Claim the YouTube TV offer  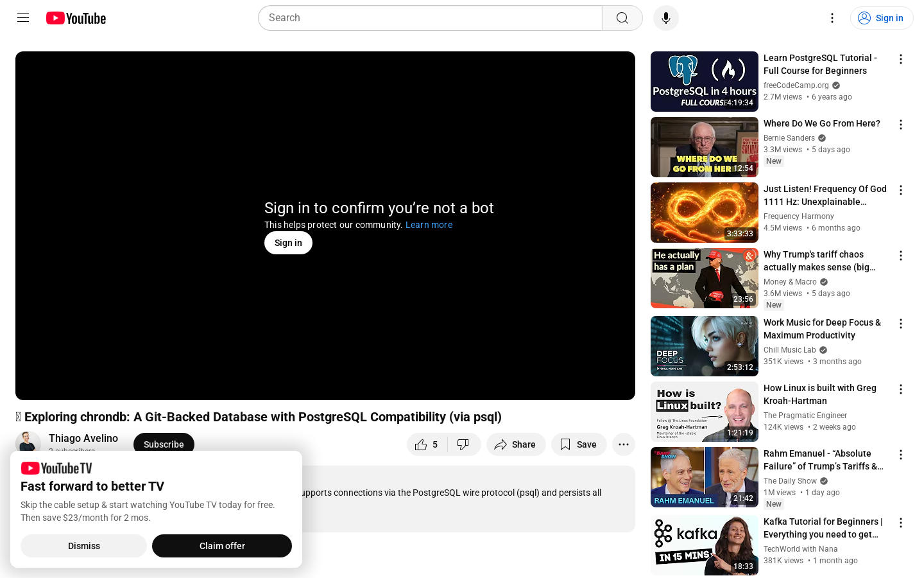coord(222,546)
